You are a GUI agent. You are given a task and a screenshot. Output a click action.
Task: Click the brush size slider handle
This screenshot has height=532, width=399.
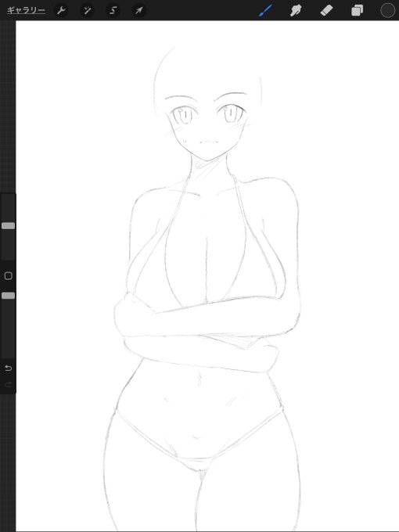coord(8,225)
